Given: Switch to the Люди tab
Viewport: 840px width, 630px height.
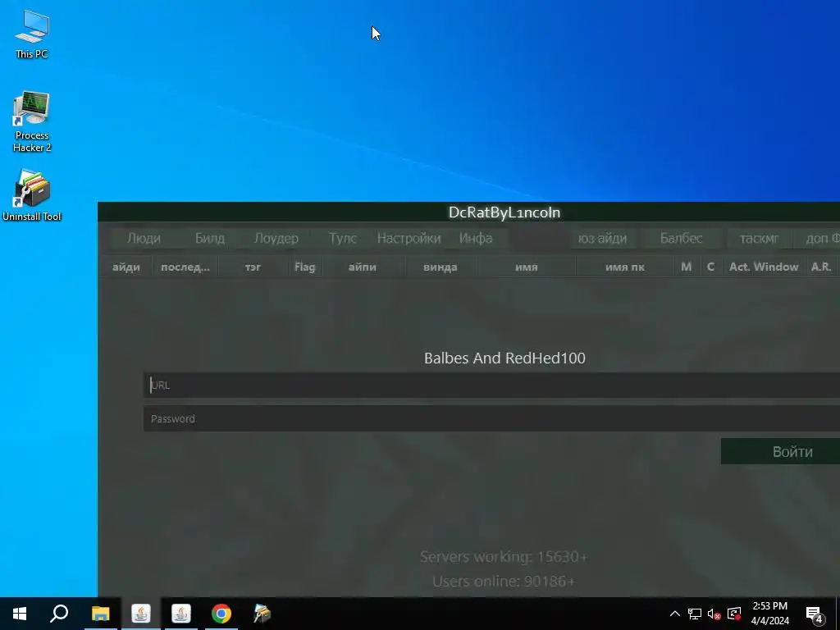Looking at the screenshot, I should pyautogui.click(x=144, y=239).
